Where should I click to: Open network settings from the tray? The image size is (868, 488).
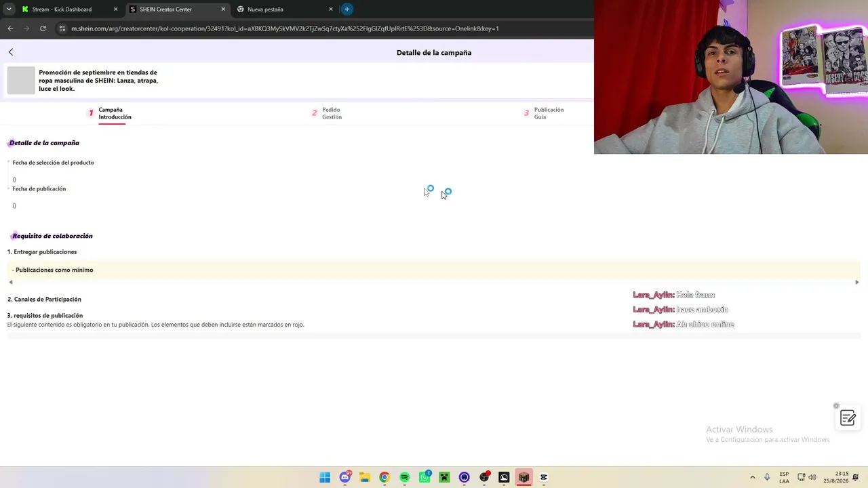pos(801,477)
